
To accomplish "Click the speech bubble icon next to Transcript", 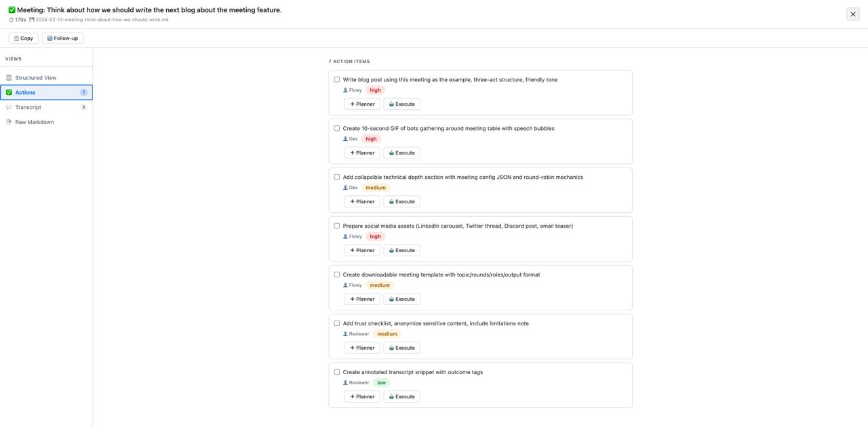I will 9,107.
